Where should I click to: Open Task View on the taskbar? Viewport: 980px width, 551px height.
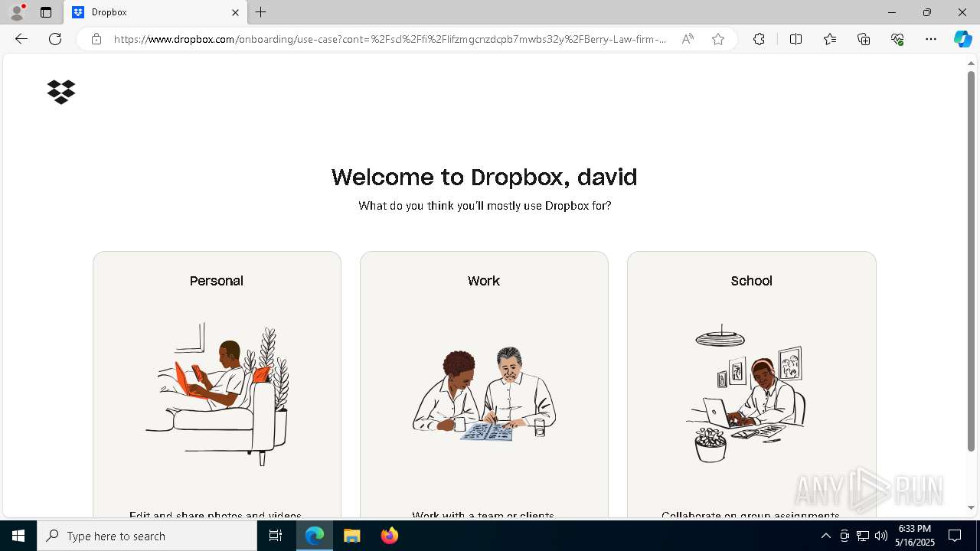[276, 536]
